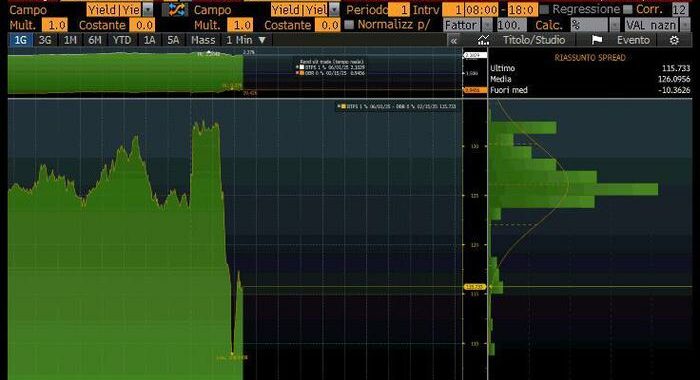Click the BTPS legend entry in top chart
700x380 pixels.
coord(331,67)
